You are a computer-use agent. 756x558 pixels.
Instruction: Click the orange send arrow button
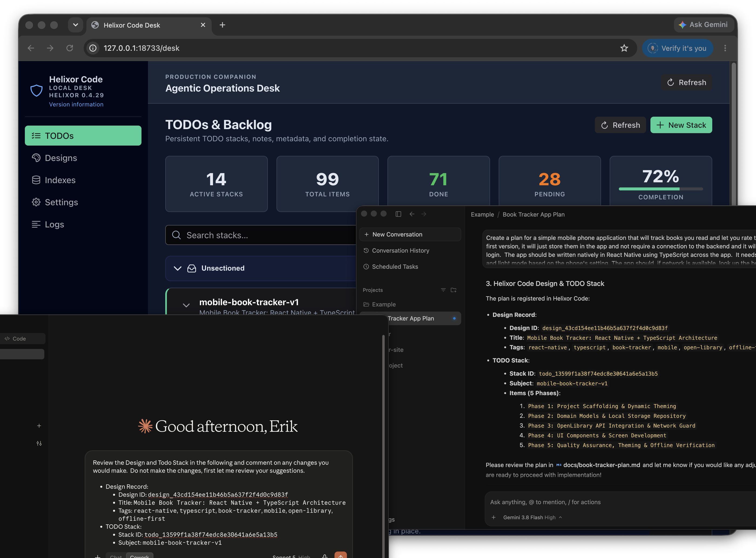(x=340, y=555)
